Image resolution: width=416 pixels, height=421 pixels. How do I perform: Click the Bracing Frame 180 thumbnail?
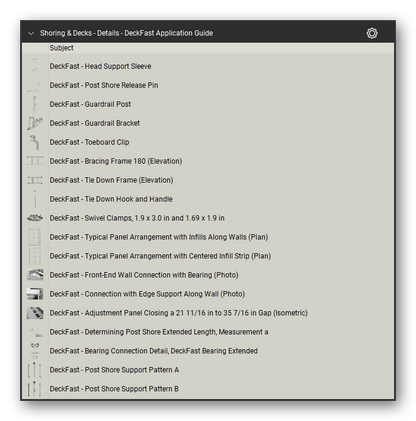click(x=35, y=161)
